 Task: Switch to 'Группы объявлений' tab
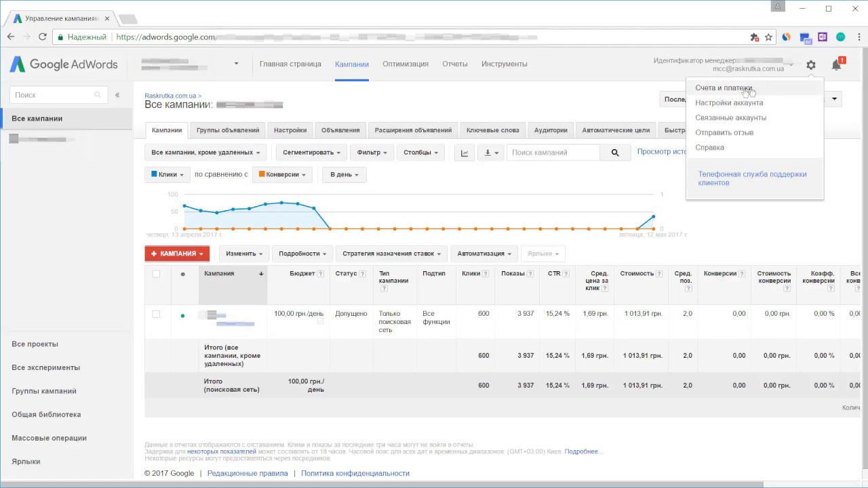click(228, 130)
